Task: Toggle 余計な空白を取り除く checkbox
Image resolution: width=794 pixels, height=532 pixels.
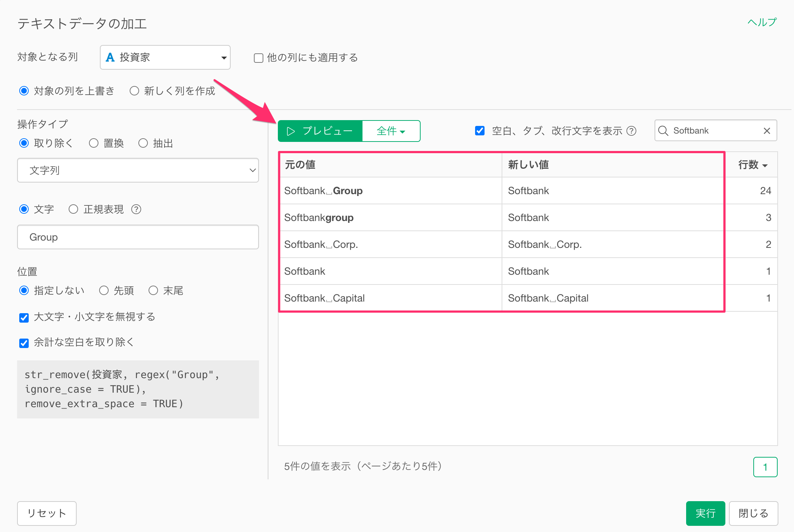Action: pos(24,343)
